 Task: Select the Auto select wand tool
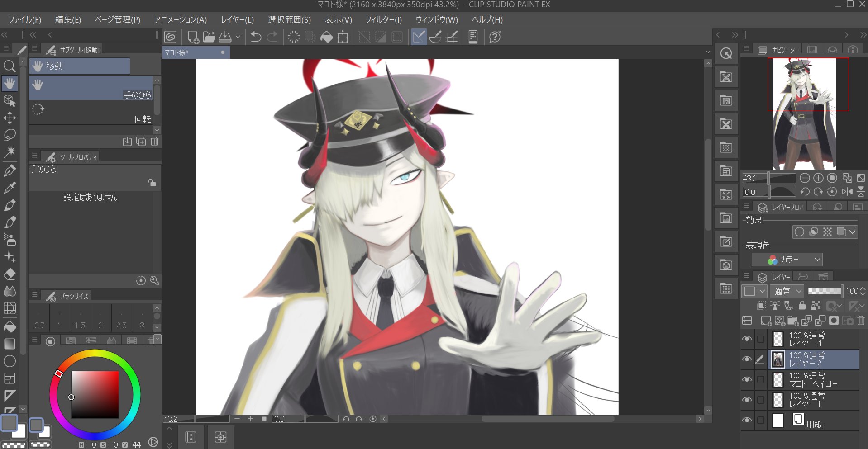pos(10,151)
